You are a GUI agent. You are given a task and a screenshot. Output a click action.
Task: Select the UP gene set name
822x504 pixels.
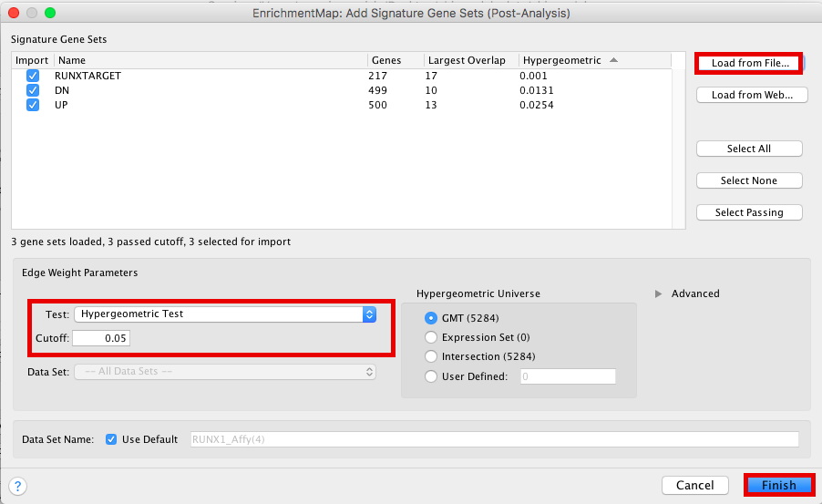61,105
